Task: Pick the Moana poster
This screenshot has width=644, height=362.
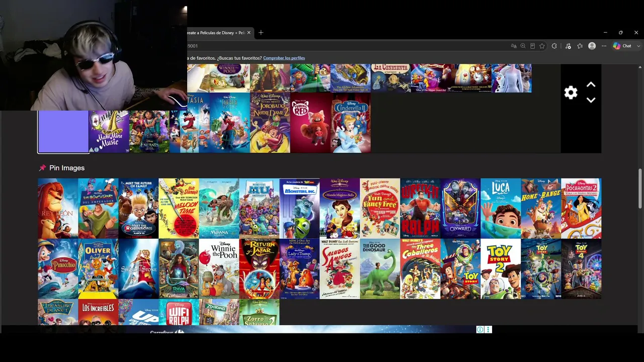Action: [219, 209]
